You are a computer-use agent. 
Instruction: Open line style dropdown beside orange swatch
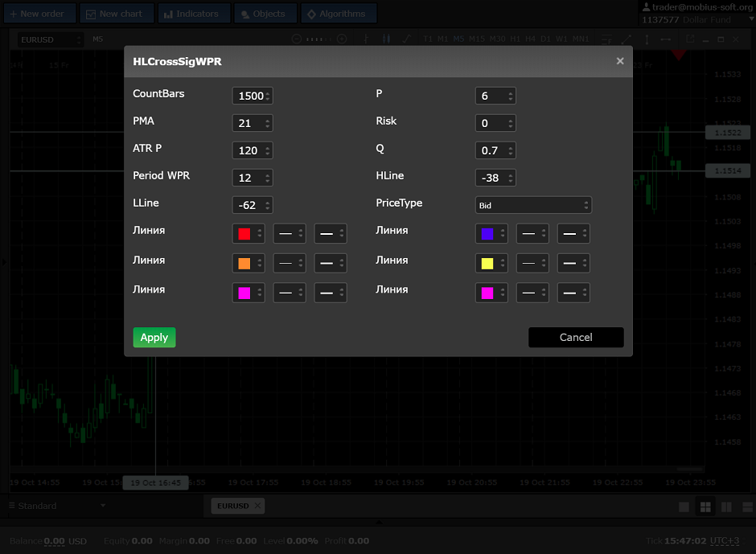[x=290, y=264]
